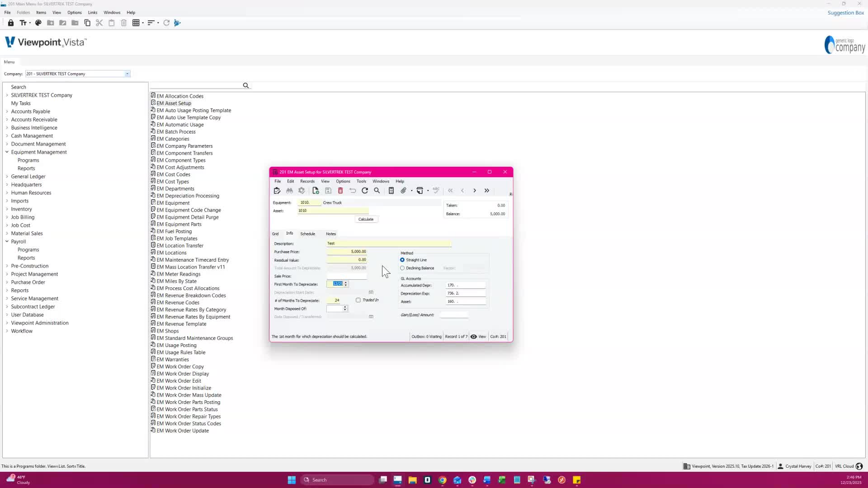The width and height of the screenshot is (868, 488).
Task: Click the paperclip attachments icon
Action: pyautogui.click(x=403, y=191)
